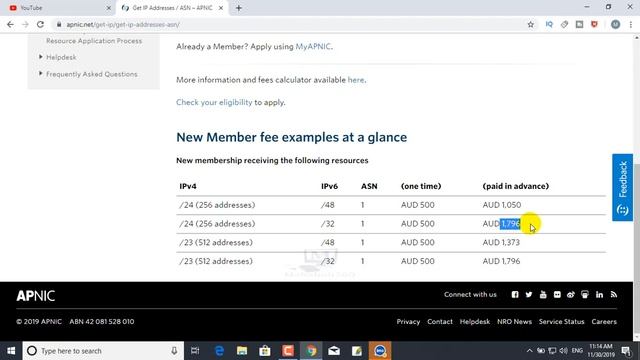This screenshot has height=360, width=640.
Task: Click the taskbar clock and date
Action: [601, 351]
